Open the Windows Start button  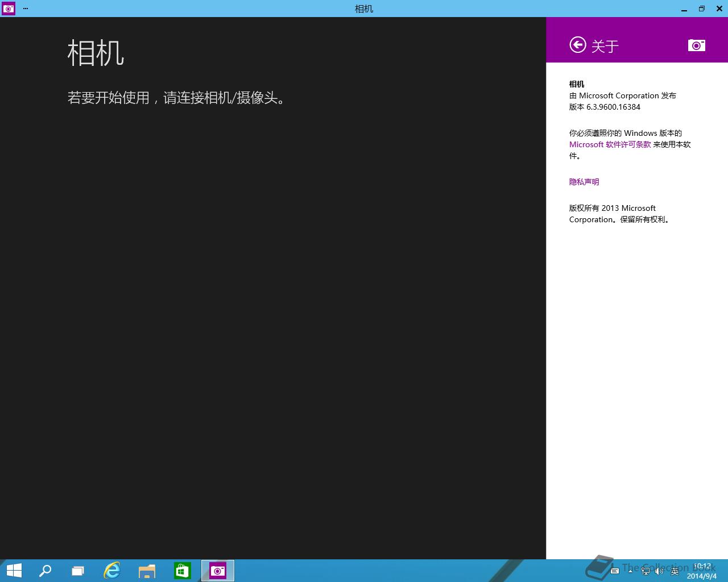coord(14,571)
